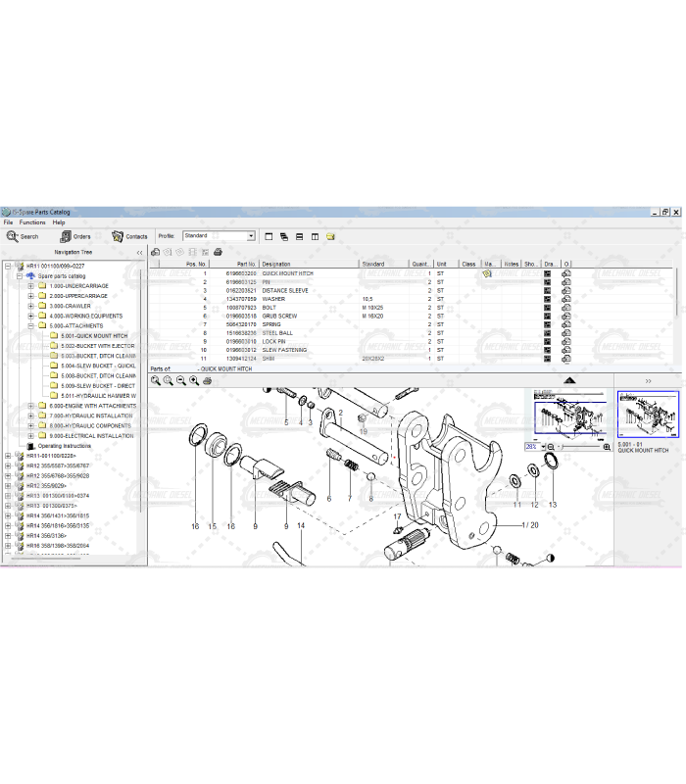
Task: Open the Help menu
Action: pyautogui.click(x=59, y=222)
